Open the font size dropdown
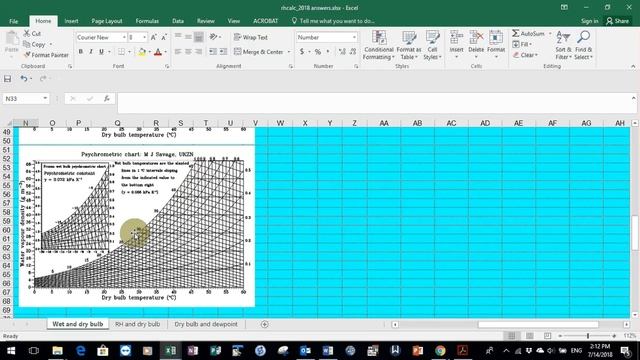640x360 pixels. (x=144, y=37)
